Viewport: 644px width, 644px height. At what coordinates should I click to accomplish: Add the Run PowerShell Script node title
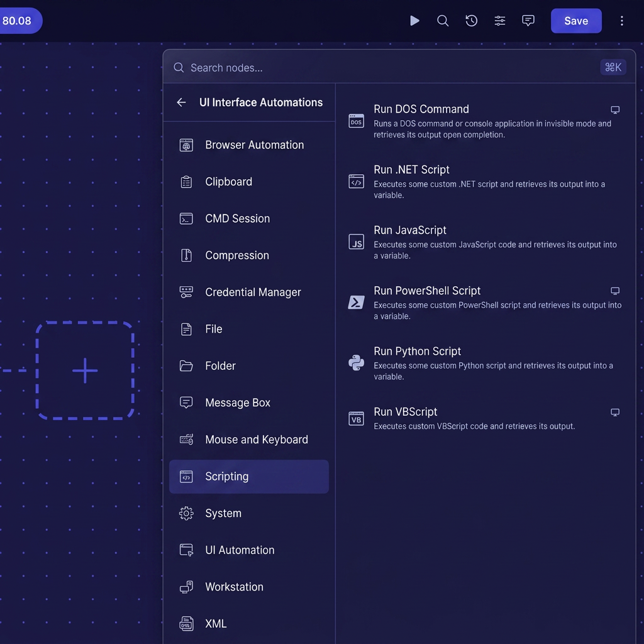coord(427,291)
